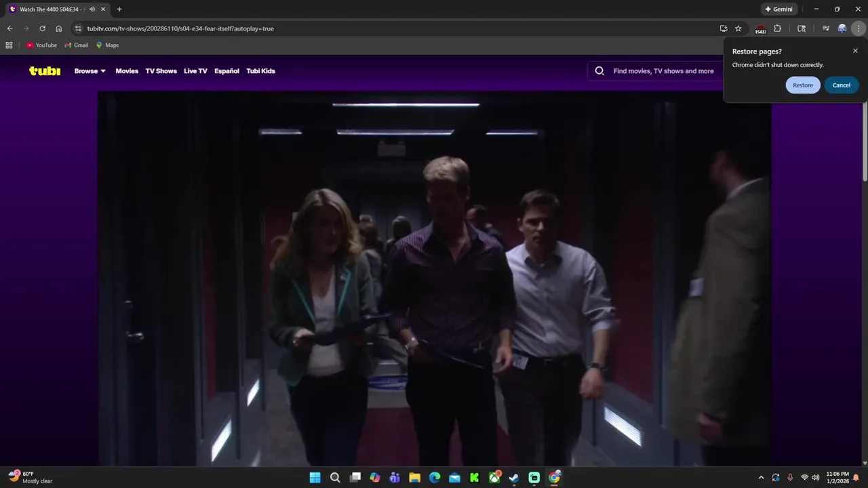The height and width of the screenshot is (488, 868).
Task: Go back to the previous page
Action: [9, 28]
